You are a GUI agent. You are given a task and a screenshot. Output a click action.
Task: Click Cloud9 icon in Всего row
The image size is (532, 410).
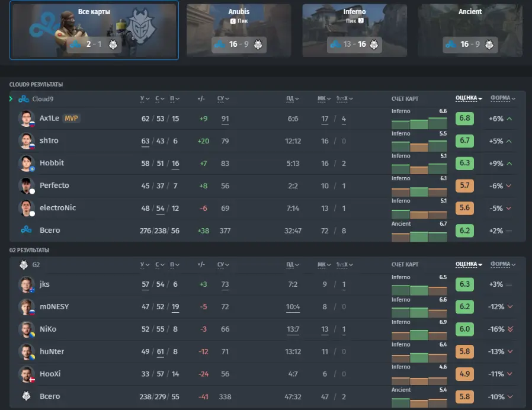point(26,230)
